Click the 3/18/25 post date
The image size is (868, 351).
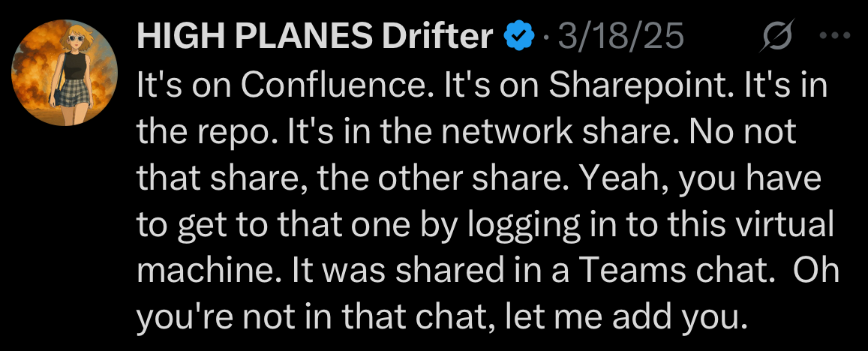[x=620, y=36]
